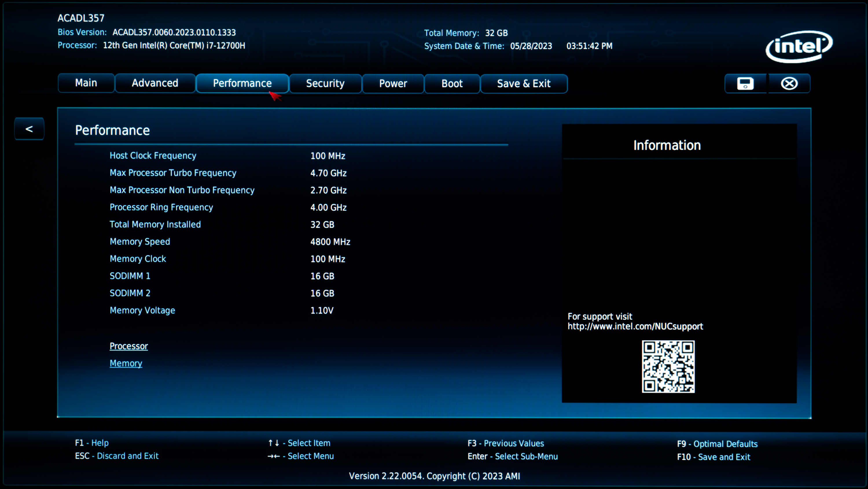Image resolution: width=868 pixels, height=489 pixels.
Task: Click the save floppy disk icon
Action: [745, 84]
